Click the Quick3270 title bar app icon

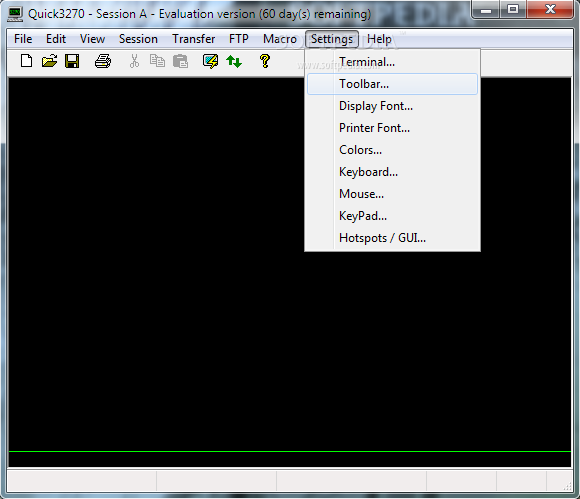(x=15, y=14)
